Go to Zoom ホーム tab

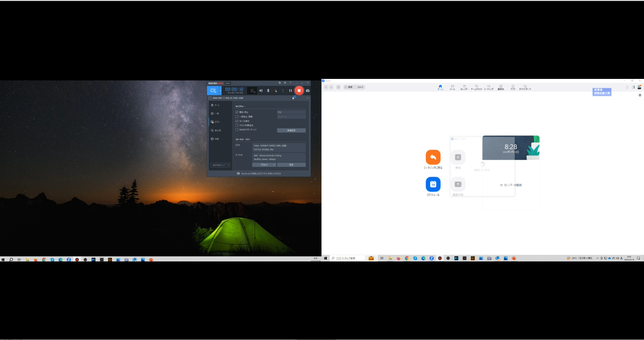click(440, 87)
